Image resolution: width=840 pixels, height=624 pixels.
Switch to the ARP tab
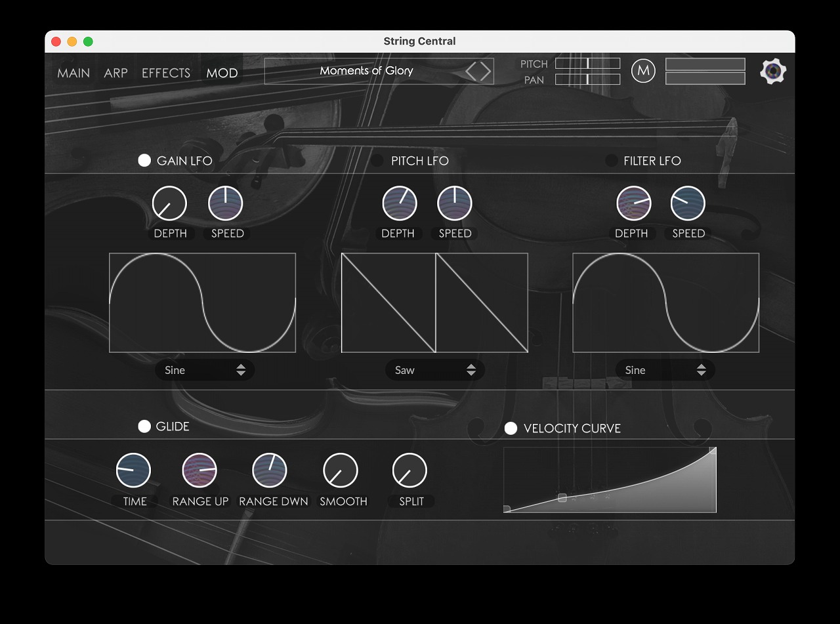[x=115, y=73]
